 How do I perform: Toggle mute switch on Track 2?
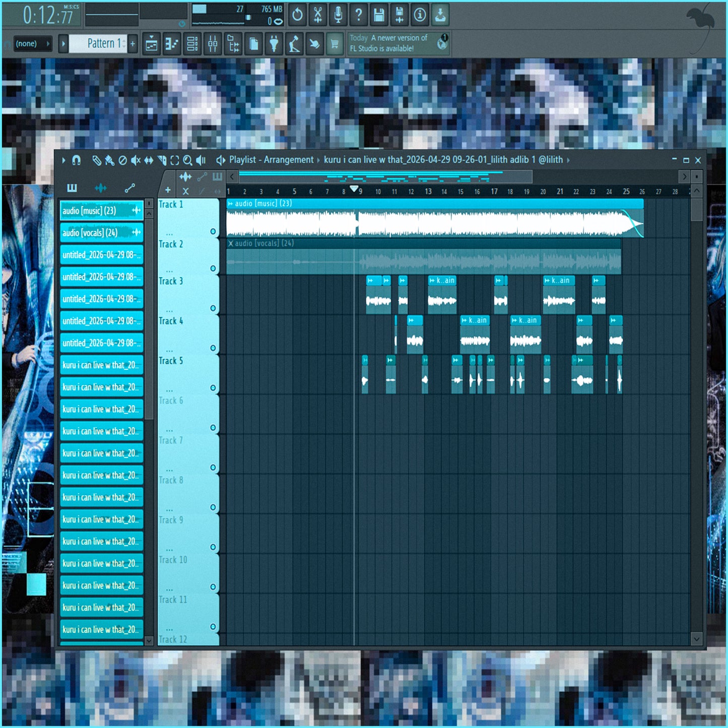point(213,269)
